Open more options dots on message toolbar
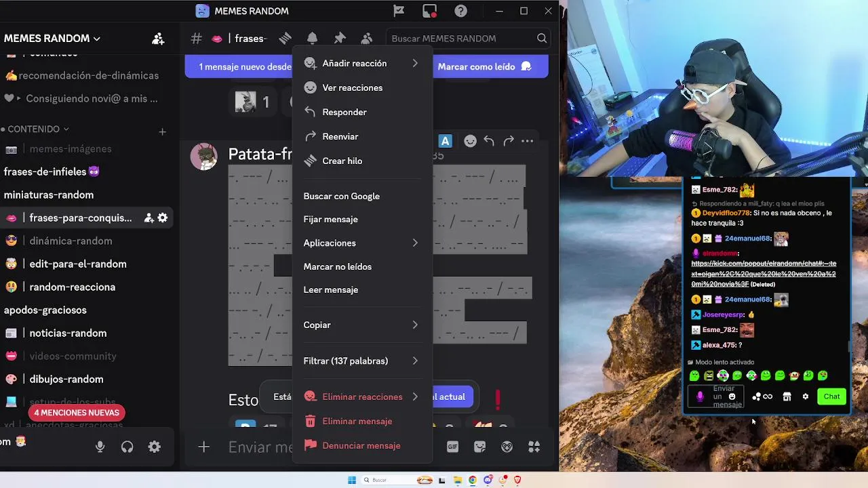Viewport: 868px width, 488px height. pyautogui.click(x=527, y=141)
